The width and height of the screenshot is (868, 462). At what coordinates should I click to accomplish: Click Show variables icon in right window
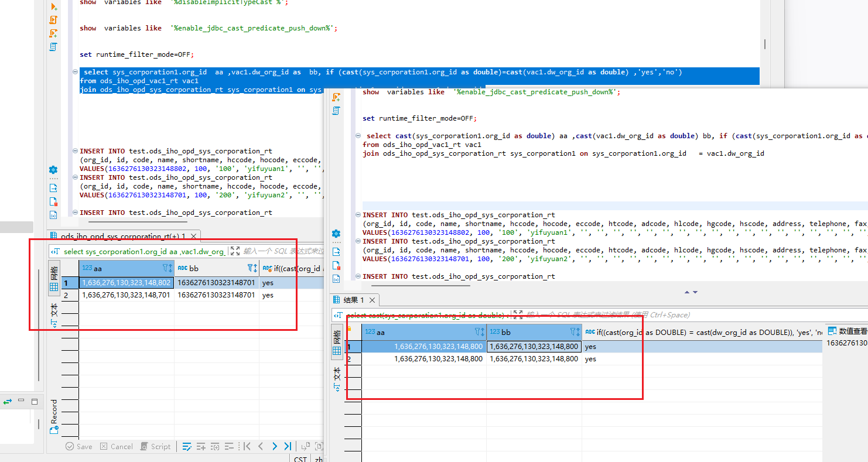pos(336,278)
